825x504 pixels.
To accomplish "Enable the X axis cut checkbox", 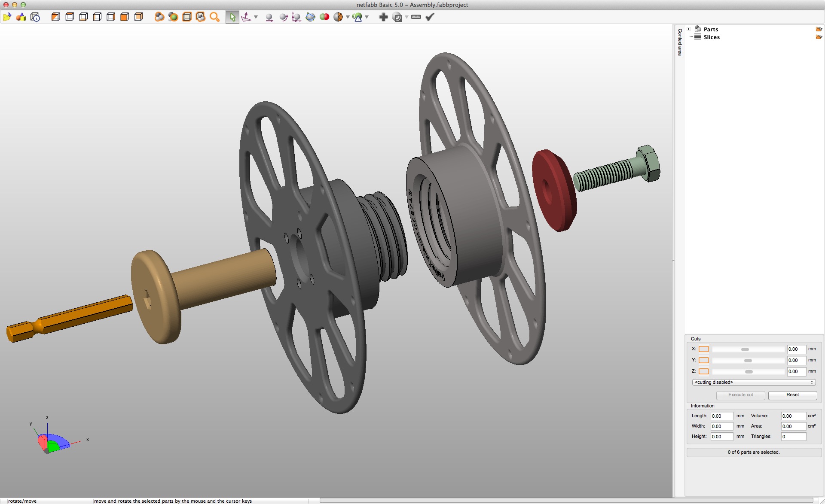I will coord(704,349).
